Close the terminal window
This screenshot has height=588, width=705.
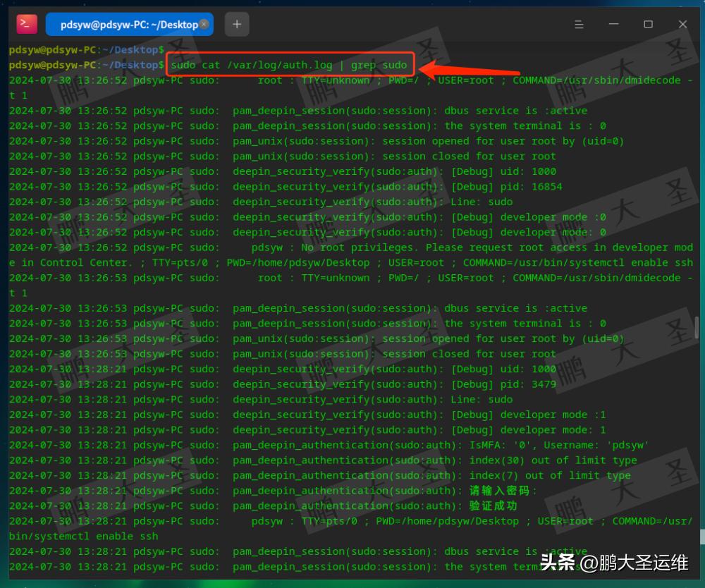[682, 24]
